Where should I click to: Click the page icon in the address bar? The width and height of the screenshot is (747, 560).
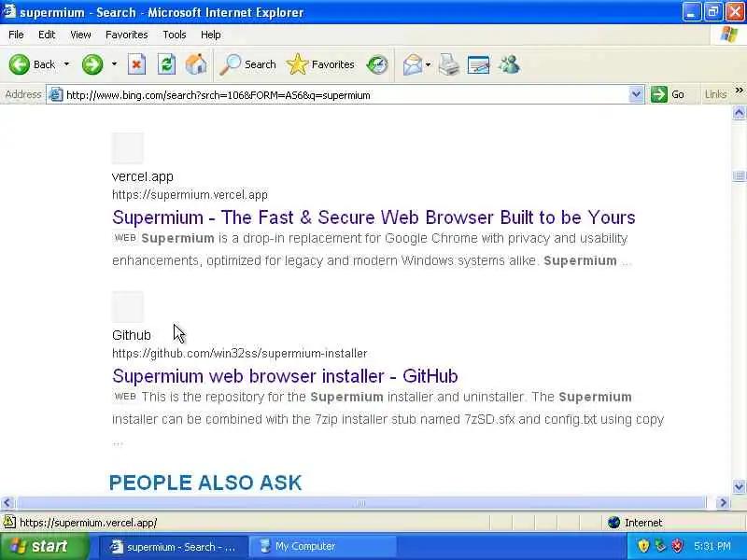[x=56, y=95]
